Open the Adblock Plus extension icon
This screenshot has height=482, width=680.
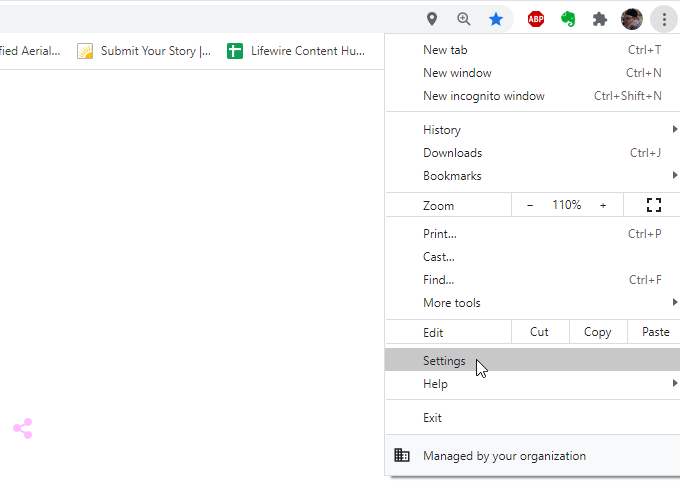coord(536,19)
